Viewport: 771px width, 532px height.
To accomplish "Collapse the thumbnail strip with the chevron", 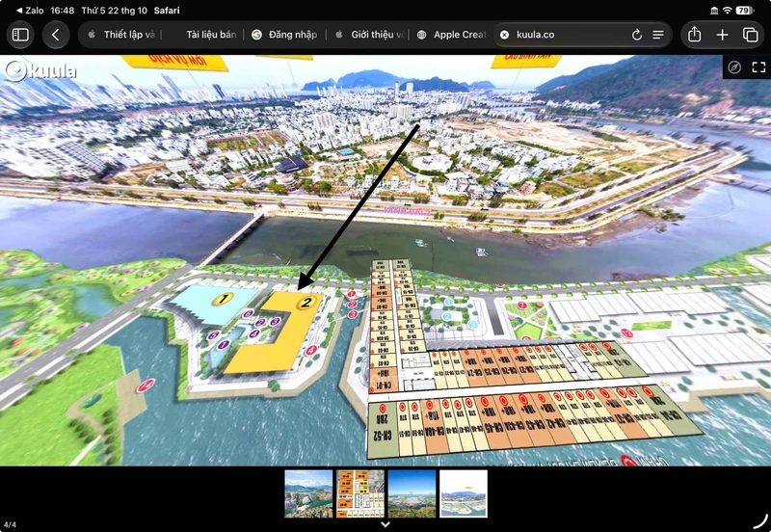I will point(385,524).
